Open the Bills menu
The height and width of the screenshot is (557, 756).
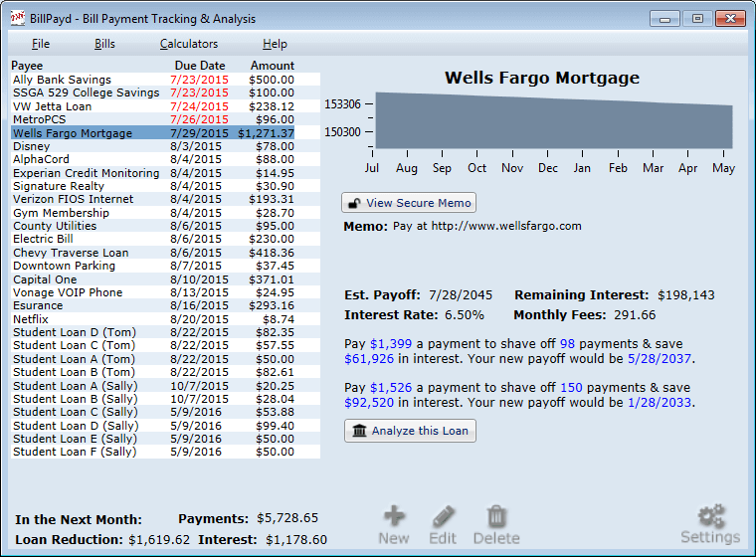point(104,44)
